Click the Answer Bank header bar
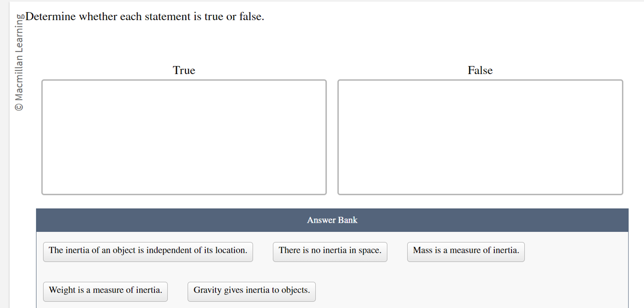This screenshot has height=308, width=644. point(332,220)
